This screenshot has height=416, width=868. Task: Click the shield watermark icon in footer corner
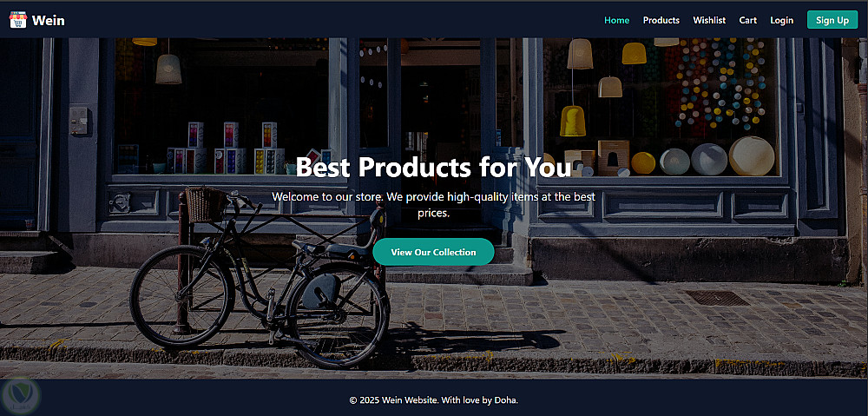click(x=21, y=395)
